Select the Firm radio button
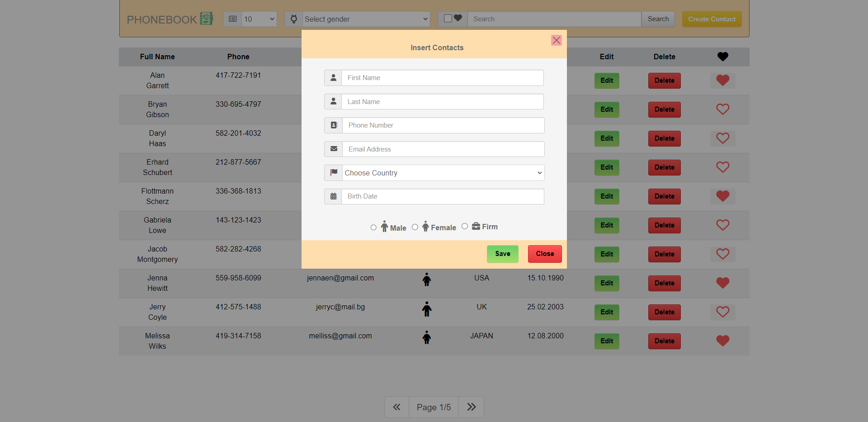The height and width of the screenshot is (422, 868). (465, 226)
